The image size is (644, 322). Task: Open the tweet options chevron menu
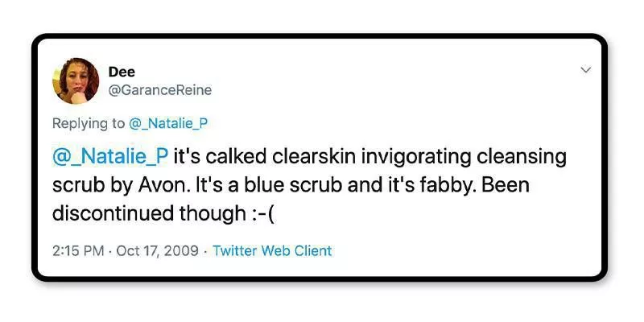pyautogui.click(x=585, y=71)
